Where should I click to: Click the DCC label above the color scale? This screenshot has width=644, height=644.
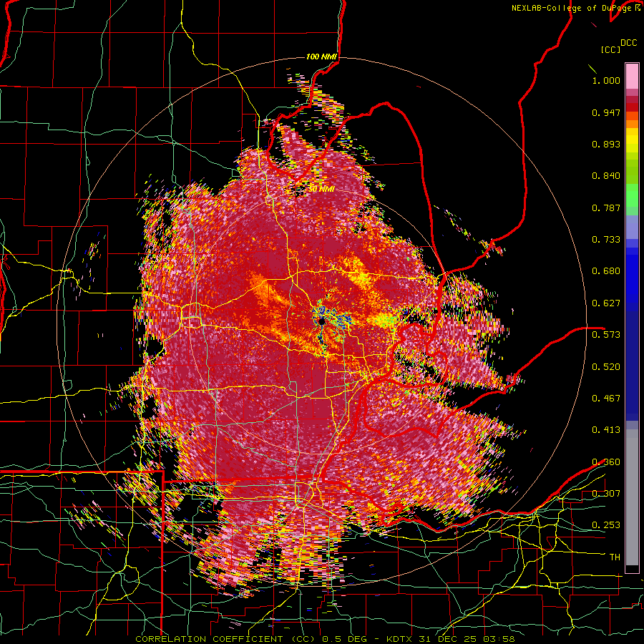point(628,43)
